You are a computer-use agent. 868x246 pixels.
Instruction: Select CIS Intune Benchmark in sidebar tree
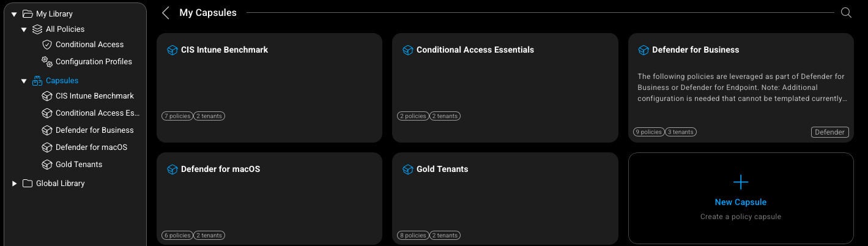coord(94,96)
